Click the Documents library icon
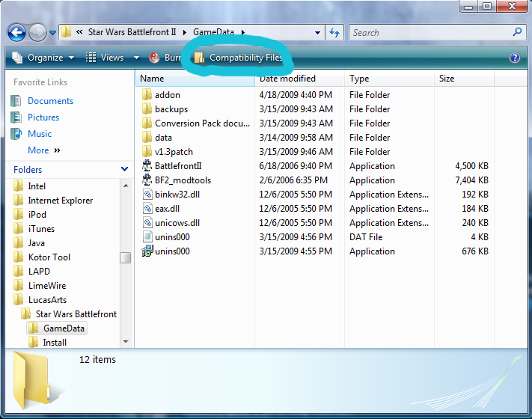Screen dimensions: 532x419 (16, 101)
